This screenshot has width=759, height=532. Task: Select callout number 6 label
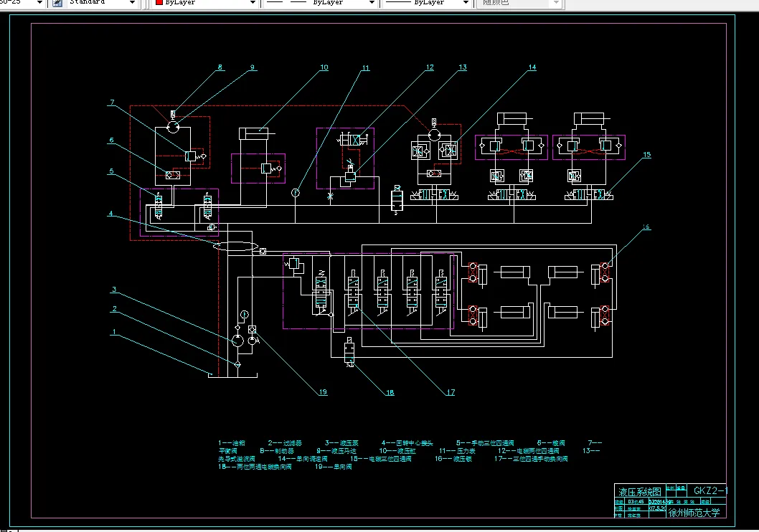coord(111,141)
